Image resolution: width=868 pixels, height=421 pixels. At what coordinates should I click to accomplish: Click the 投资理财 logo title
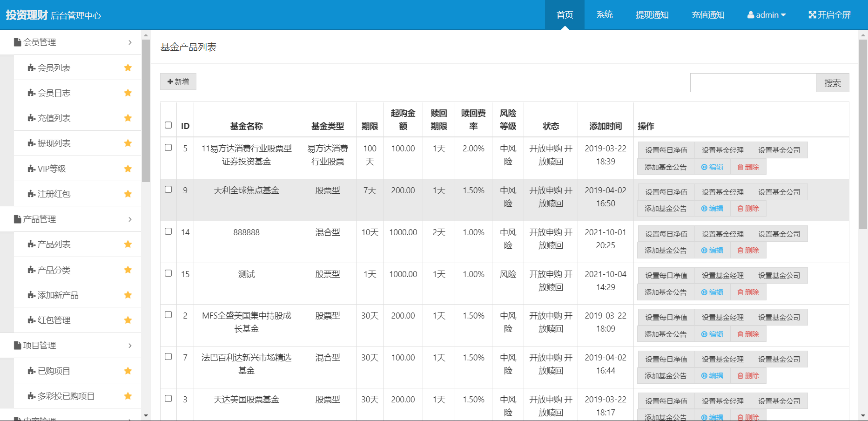pos(27,15)
